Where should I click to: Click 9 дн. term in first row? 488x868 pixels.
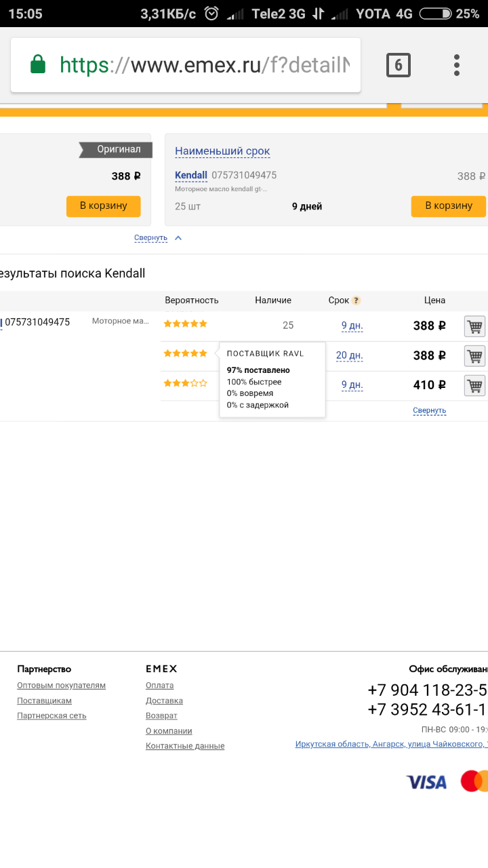pos(352,325)
